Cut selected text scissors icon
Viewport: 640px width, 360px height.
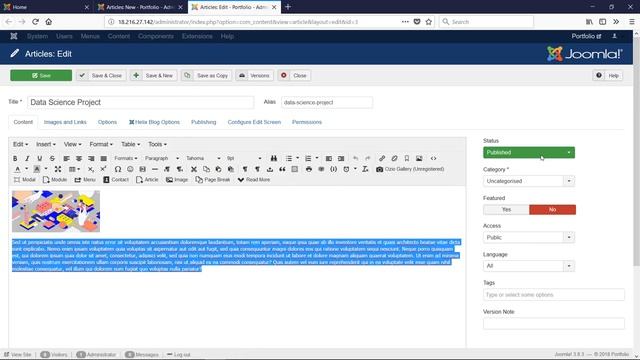(x=194, y=169)
